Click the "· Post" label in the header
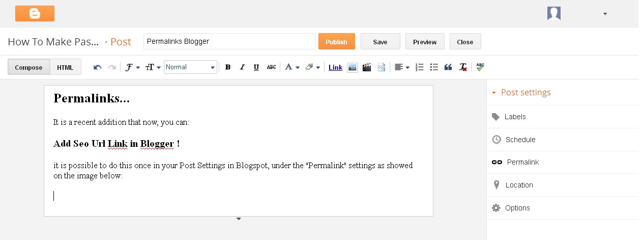Screen dimensions: 644x240 tap(118, 42)
